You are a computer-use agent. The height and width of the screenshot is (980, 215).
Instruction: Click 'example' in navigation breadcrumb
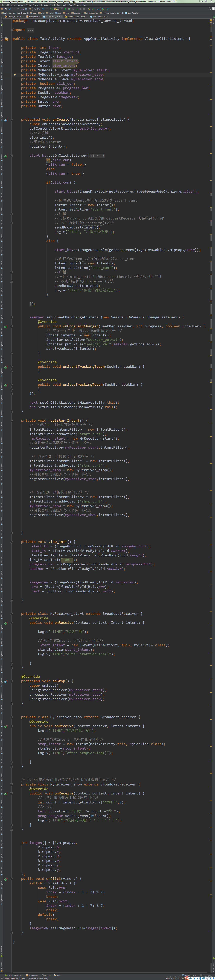pos(77,13)
